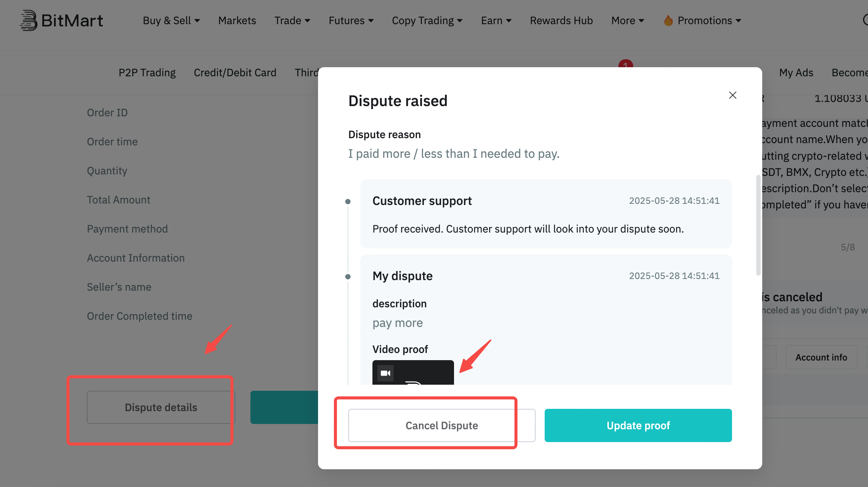Expand the Buy & Sell dropdown

click(171, 20)
